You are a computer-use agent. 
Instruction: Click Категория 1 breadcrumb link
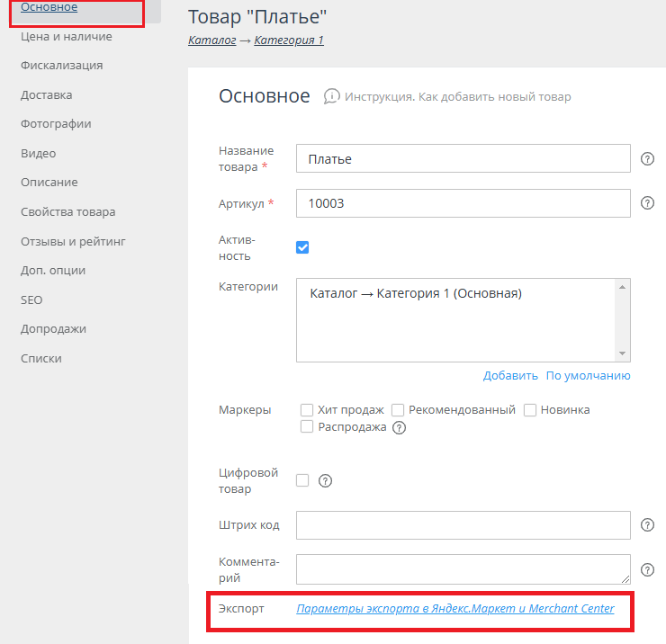pos(289,40)
